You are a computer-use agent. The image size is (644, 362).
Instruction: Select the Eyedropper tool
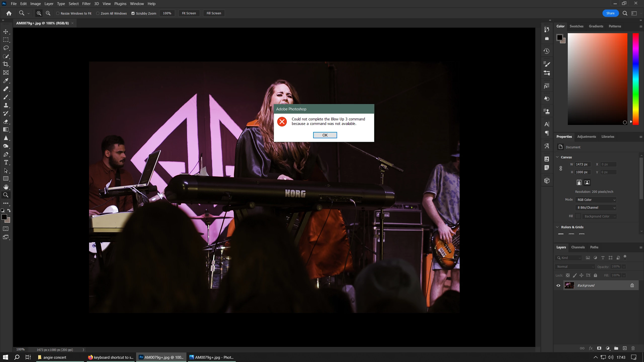click(x=6, y=81)
